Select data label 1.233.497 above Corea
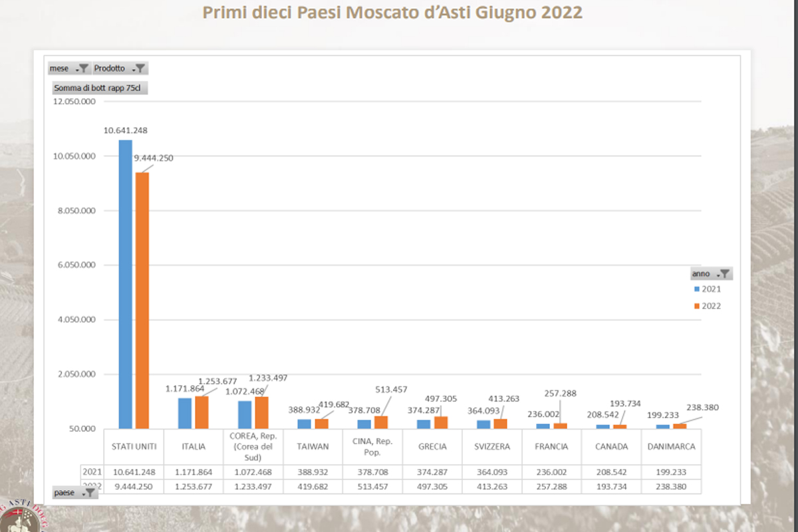Image resolution: width=798 pixels, height=532 pixels. click(x=268, y=378)
